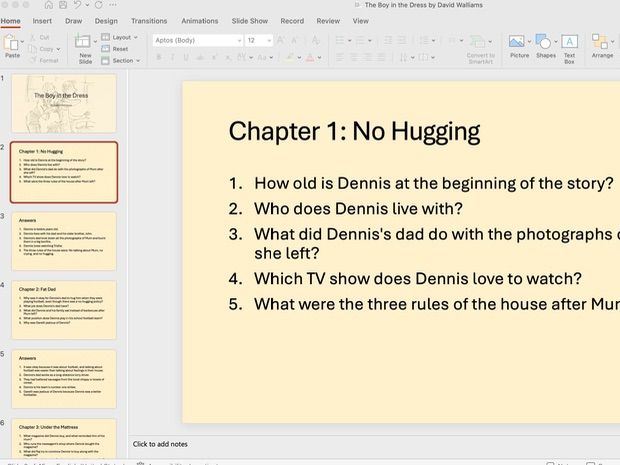Expand the Paste options arrow

pyautogui.click(x=22, y=42)
